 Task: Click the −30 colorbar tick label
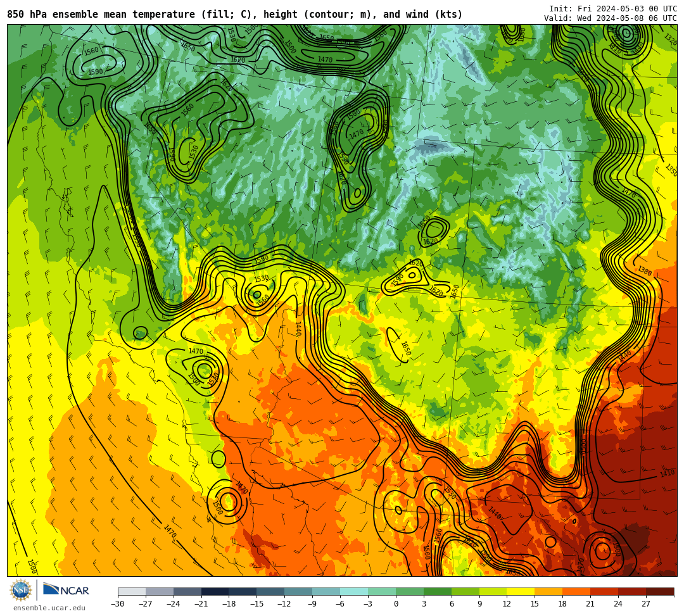118,604
